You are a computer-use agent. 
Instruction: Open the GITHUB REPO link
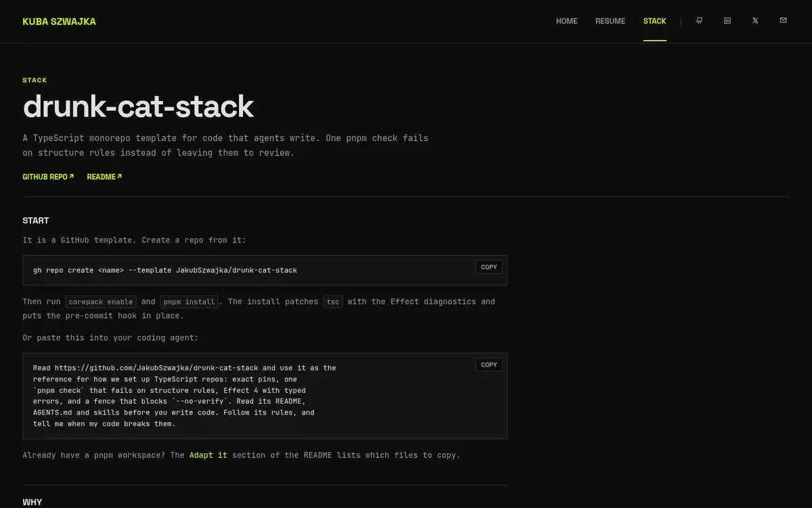tap(48, 177)
